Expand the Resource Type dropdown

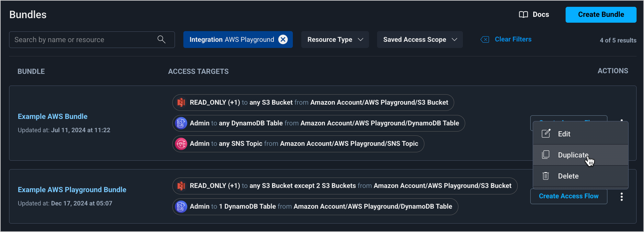pos(335,40)
